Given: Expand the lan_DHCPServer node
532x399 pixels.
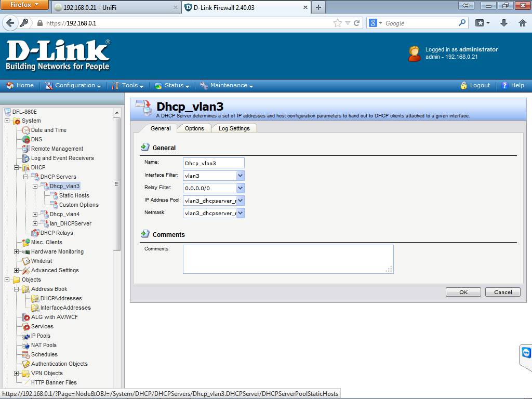Looking at the screenshot, I should point(35,223).
